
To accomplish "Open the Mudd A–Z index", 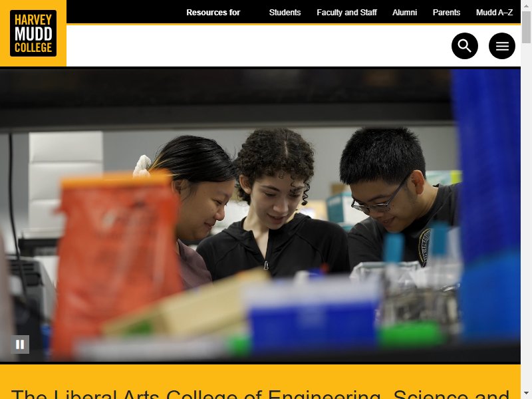I will point(494,13).
